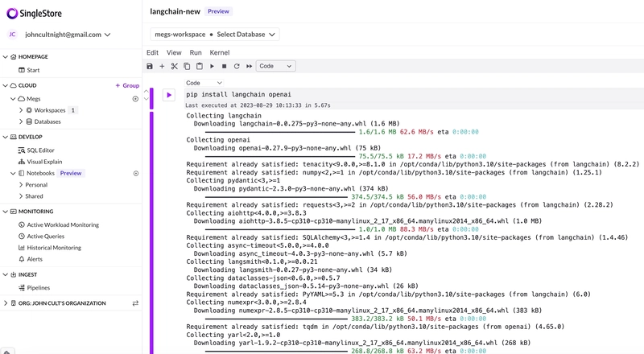The width and height of the screenshot is (644, 354).
Task: Expand the Shared notebooks folder
Action: [x=21, y=196]
